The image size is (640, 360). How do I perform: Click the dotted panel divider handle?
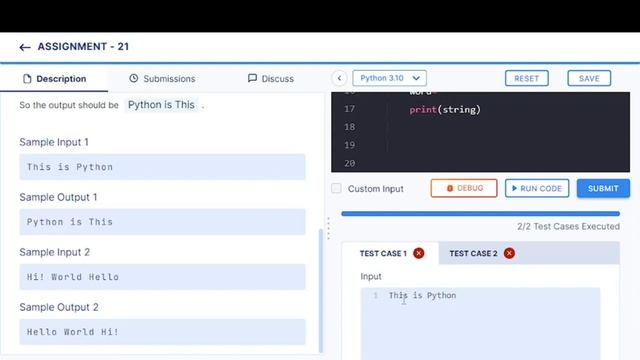tap(328, 228)
